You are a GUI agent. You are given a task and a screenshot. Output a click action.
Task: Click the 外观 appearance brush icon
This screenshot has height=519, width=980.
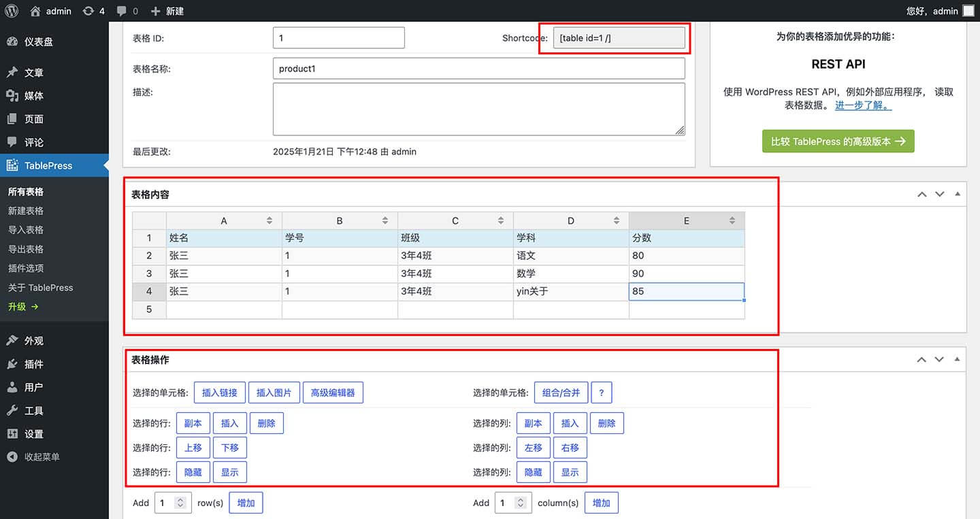[12, 341]
